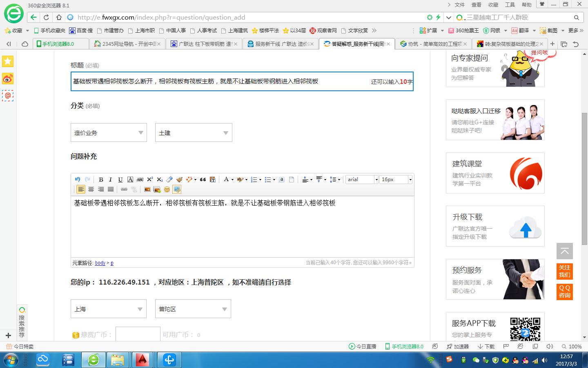The width and height of the screenshot is (588, 368).
Task: Switch to the 转:复杂筏板基础的处理 tab
Action: 510,44
